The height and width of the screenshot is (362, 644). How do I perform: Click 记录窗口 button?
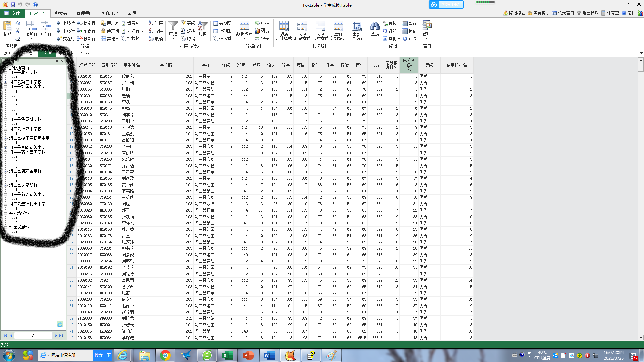563,13
